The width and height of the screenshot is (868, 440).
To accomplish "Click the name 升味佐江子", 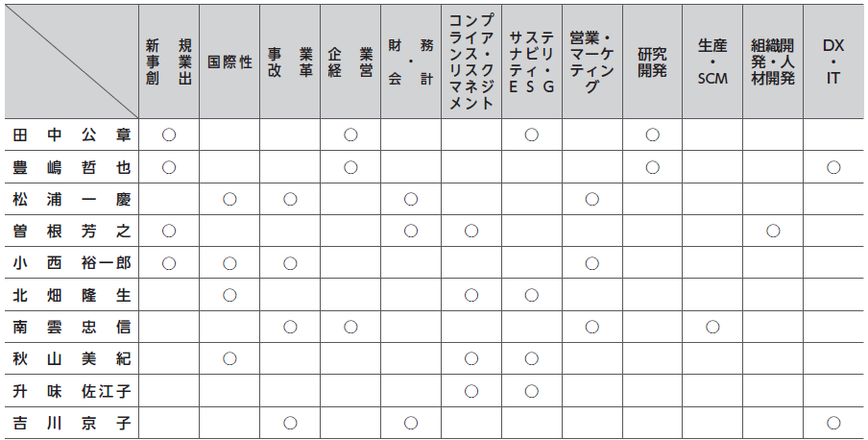I will (x=71, y=392).
